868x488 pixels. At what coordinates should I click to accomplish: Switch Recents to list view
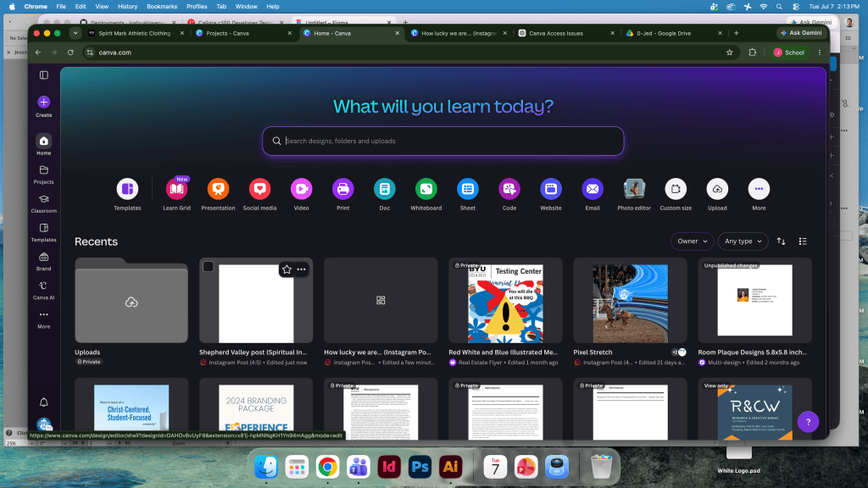point(803,241)
